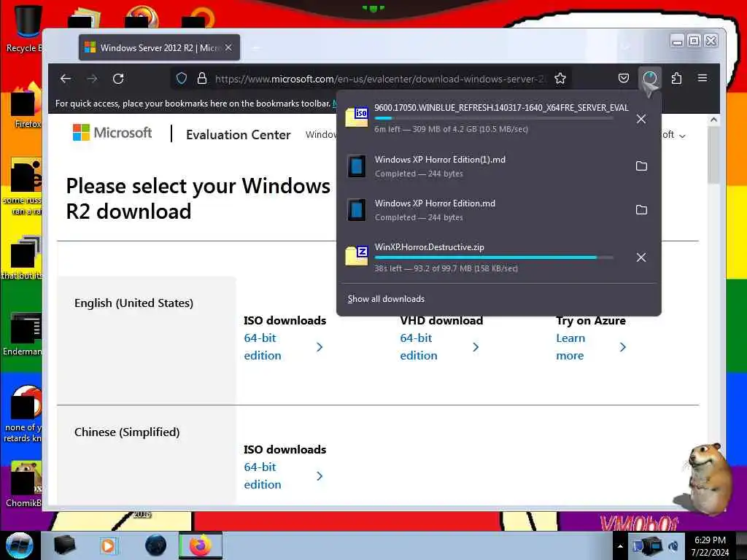Expand the dropdown chevron at header right
Image resolution: width=747 pixels, height=560 pixels.
click(682, 136)
